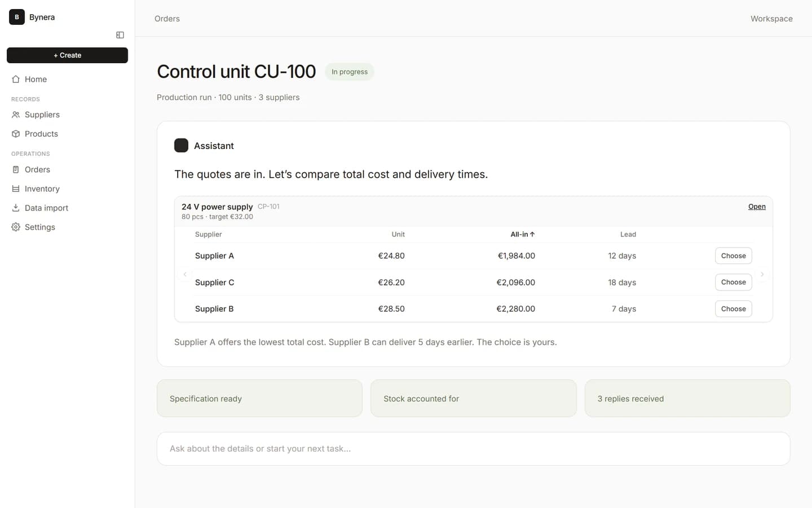Click the 3 replies received card
Viewport: 812px width, 508px height.
pyautogui.click(x=687, y=398)
